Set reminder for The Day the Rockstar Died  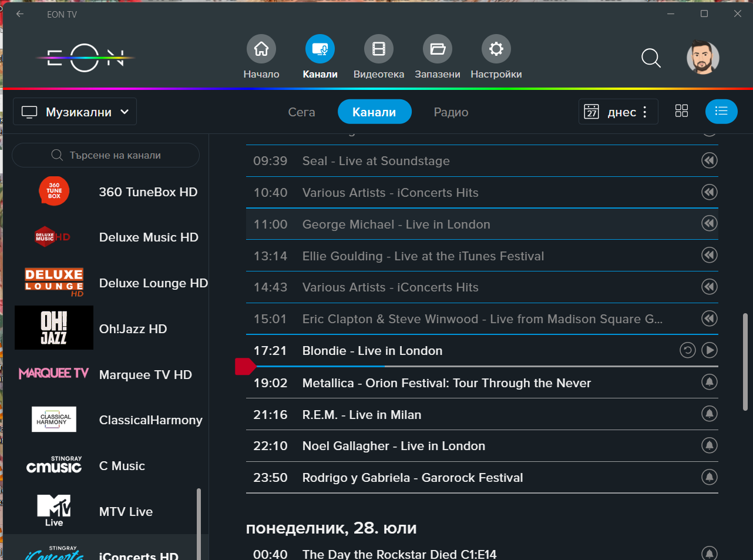coord(710,553)
